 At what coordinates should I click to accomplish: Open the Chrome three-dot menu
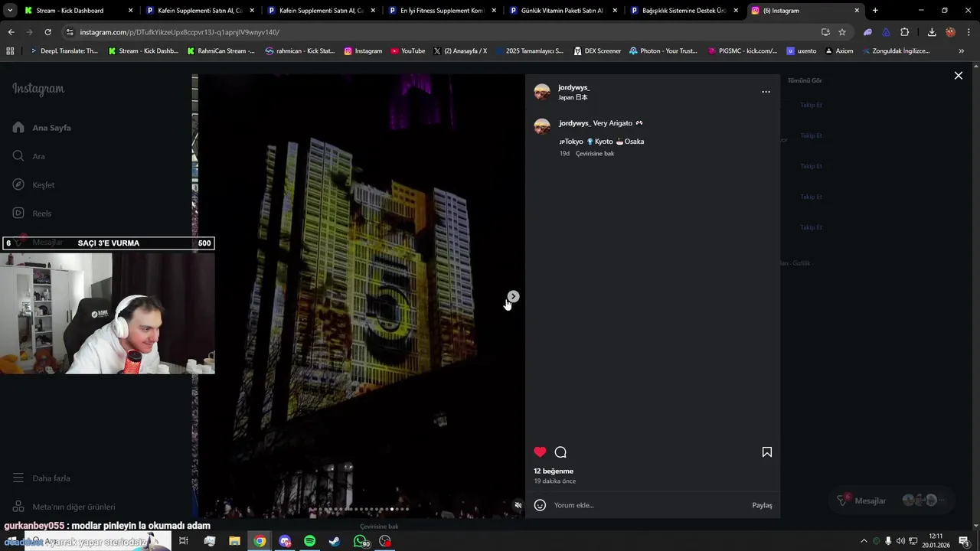pos(968,32)
